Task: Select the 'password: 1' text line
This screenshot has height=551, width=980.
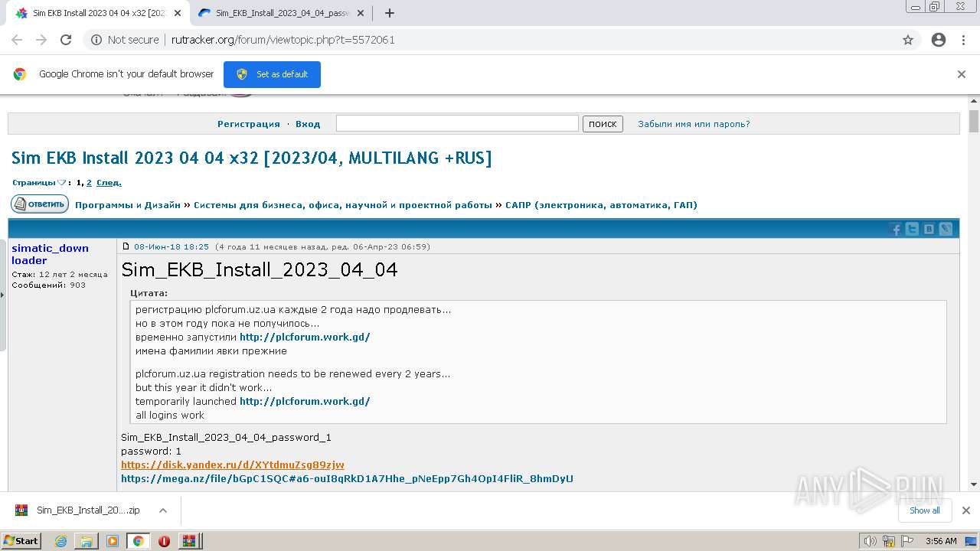Action: (151, 452)
